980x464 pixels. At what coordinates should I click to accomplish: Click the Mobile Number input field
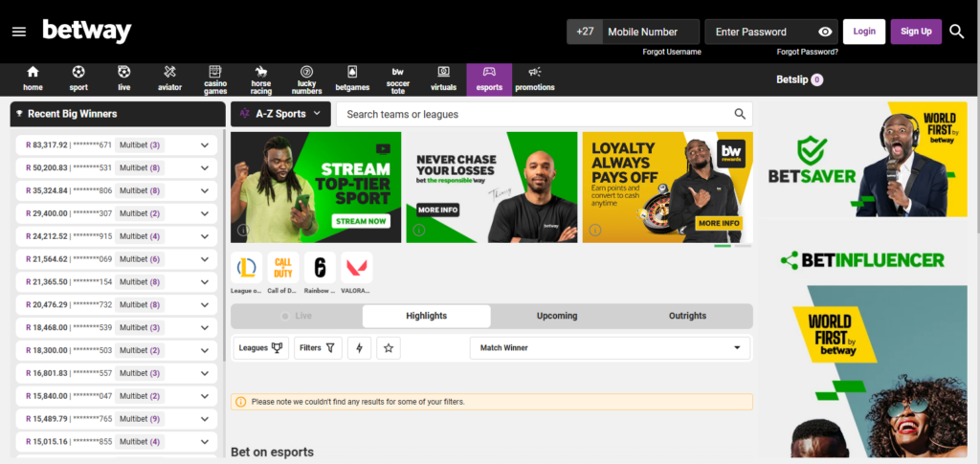(x=651, y=32)
